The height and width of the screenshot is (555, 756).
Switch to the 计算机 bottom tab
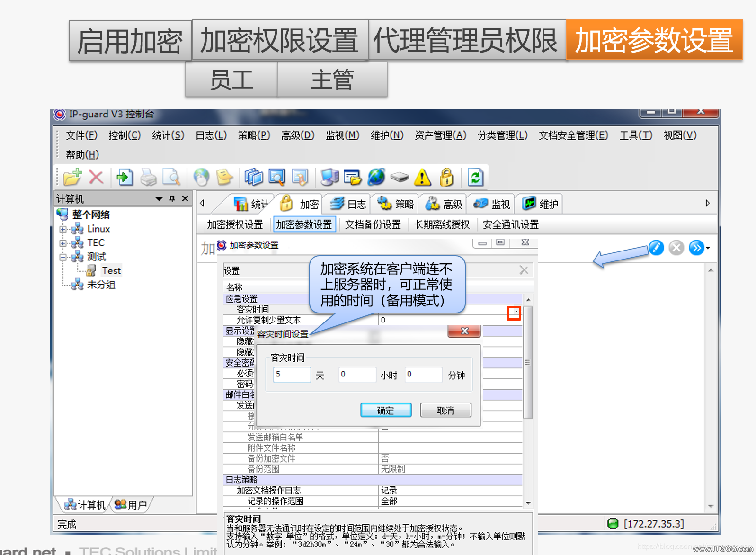(x=84, y=505)
